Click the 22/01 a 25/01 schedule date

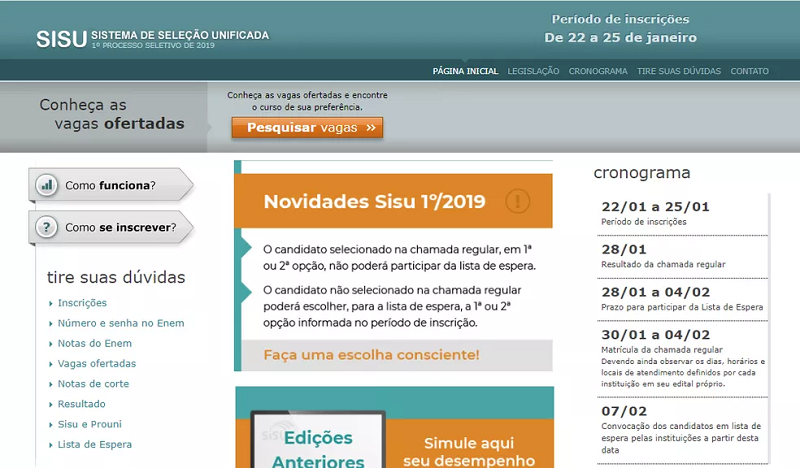(655, 207)
